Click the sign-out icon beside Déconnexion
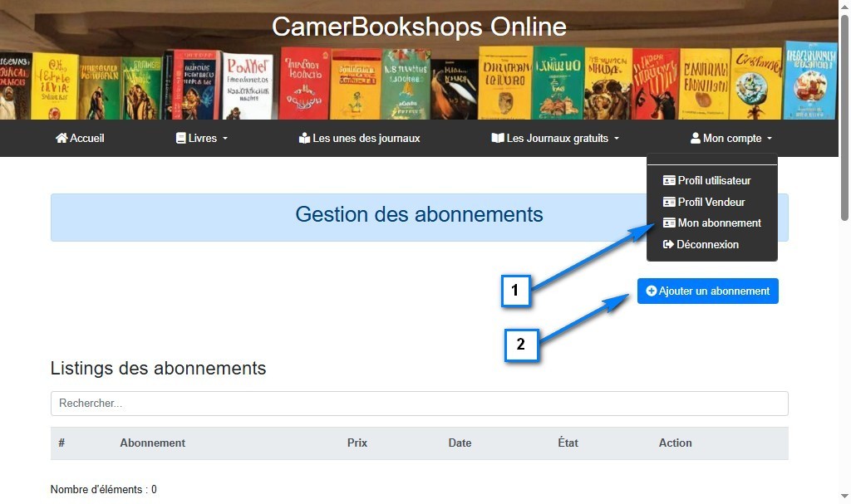 [669, 244]
